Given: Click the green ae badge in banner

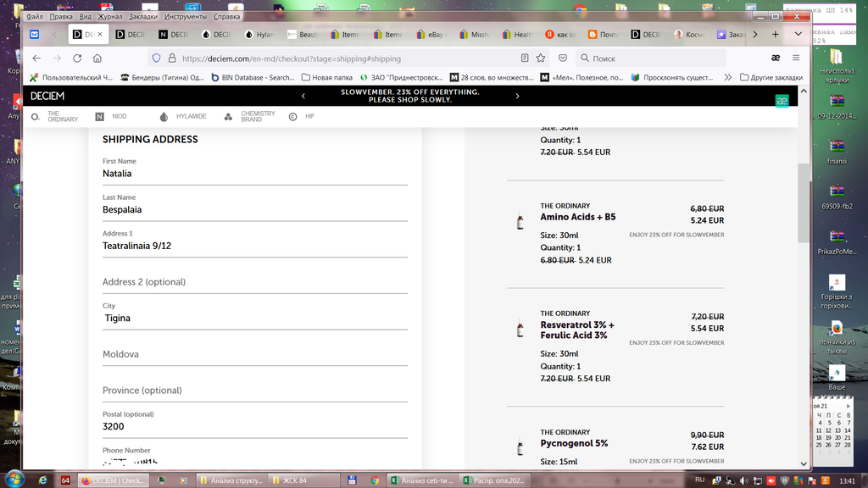Looking at the screenshot, I should click(782, 101).
